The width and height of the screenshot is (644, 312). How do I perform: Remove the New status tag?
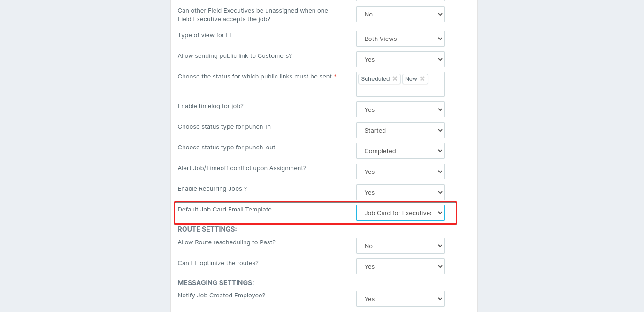pos(422,79)
